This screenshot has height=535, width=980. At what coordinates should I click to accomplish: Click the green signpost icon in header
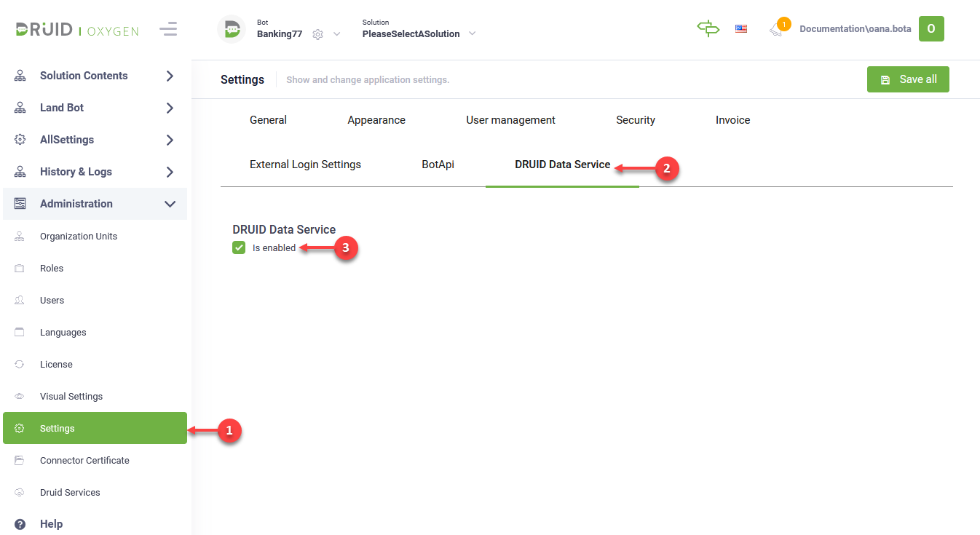coord(708,28)
